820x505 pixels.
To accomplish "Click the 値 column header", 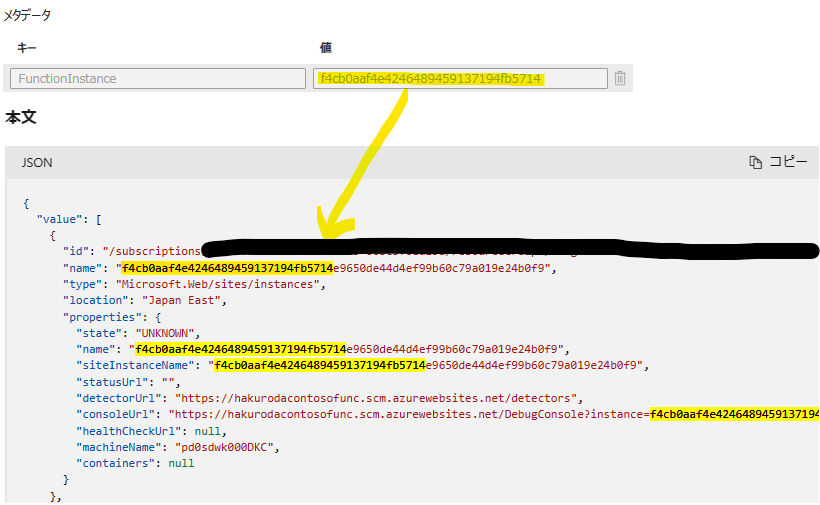I will click(x=325, y=47).
